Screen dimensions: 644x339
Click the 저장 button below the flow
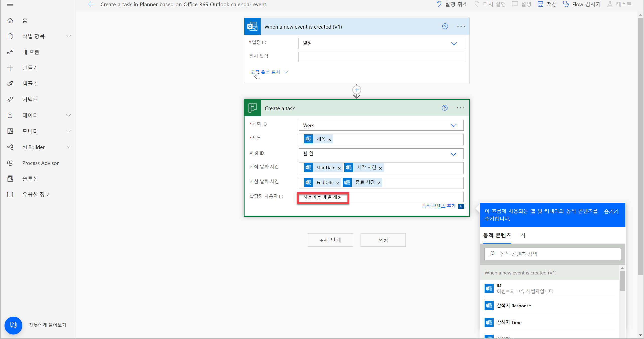(383, 240)
